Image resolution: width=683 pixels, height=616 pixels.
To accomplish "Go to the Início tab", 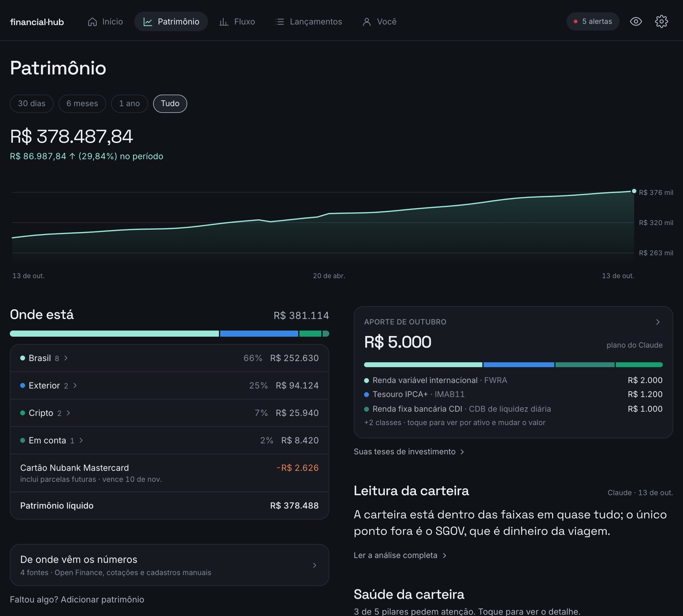I will [x=105, y=22].
